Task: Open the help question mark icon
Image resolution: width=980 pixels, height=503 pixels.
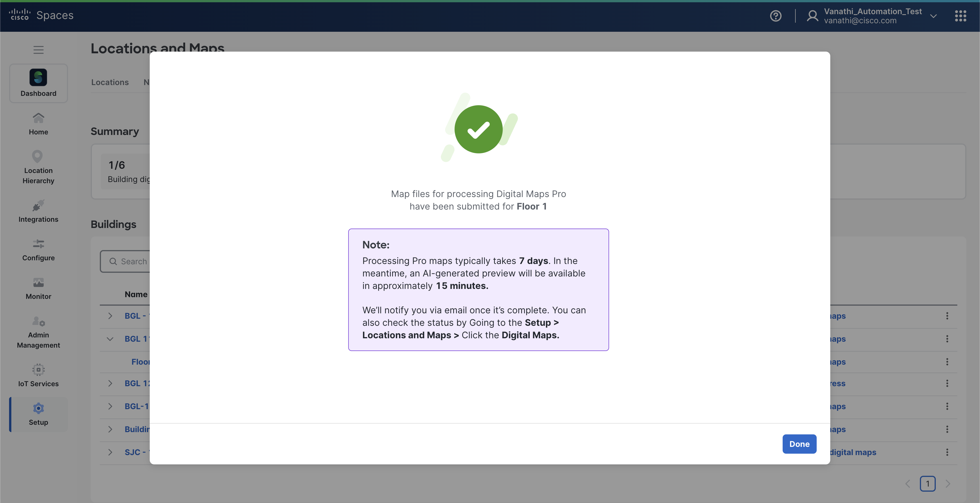Action: (775, 16)
